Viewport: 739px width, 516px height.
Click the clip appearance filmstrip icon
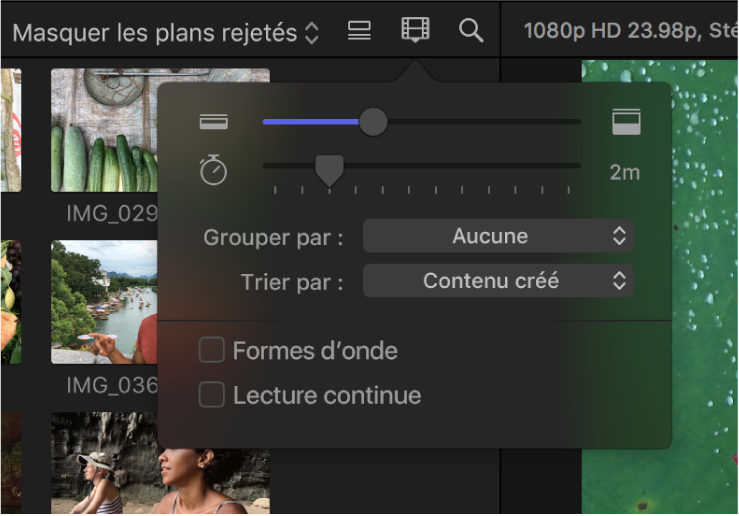(x=415, y=30)
